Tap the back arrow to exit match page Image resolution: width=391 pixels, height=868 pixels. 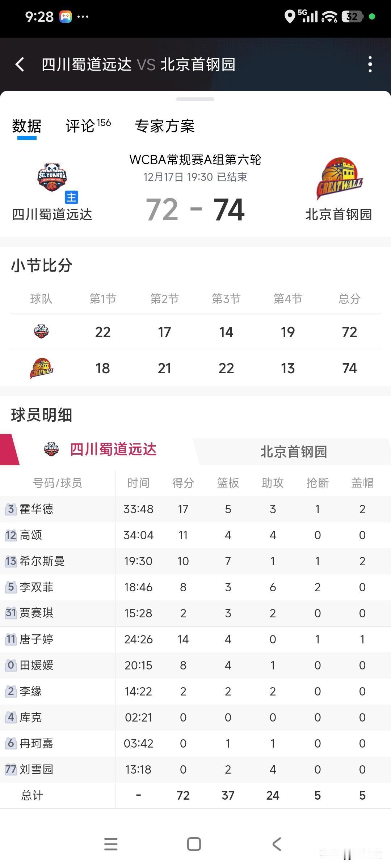pyautogui.click(x=20, y=65)
